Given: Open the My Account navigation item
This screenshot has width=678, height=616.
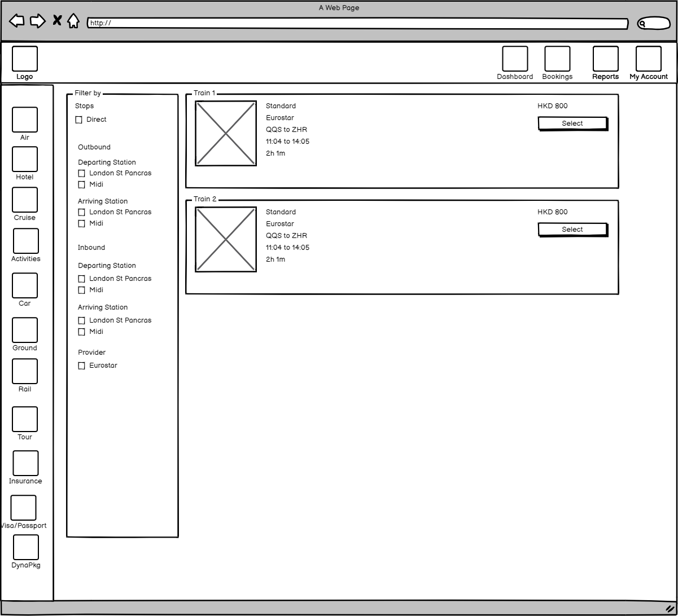Looking at the screenshot, I should (x=648, y=59).
